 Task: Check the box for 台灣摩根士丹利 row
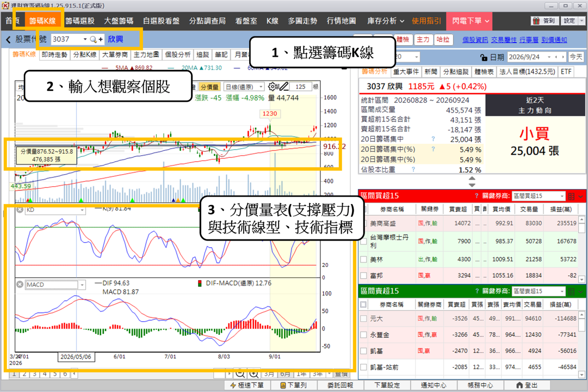(363, 241)
